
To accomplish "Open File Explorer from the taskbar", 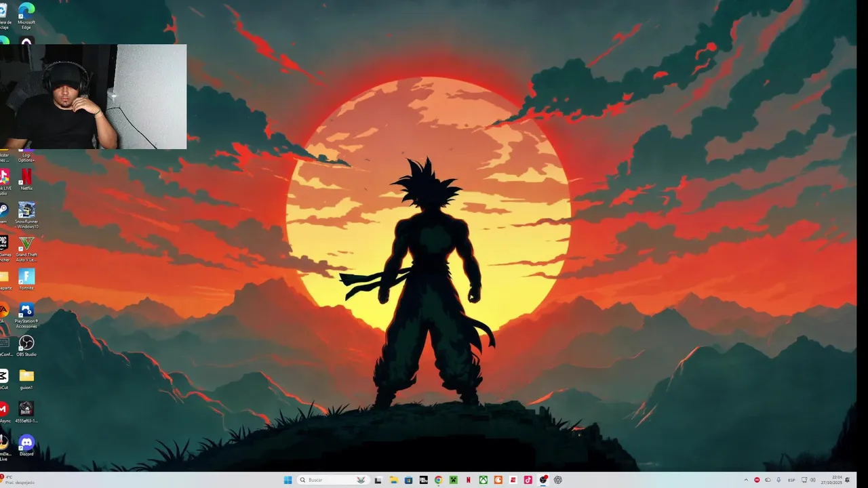I will (393, 480).
